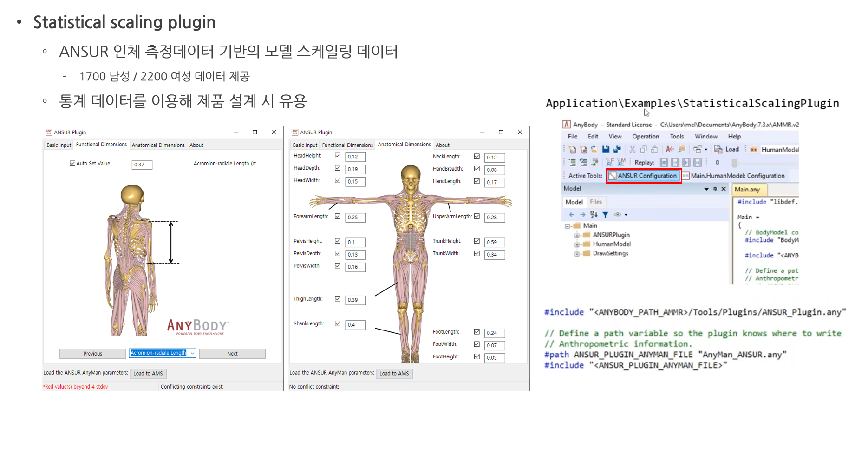Click the Save All icon in AnyBody toolbar
This screenshot has width=868, height=455.
pyautogui.click(x=617, y=150)
